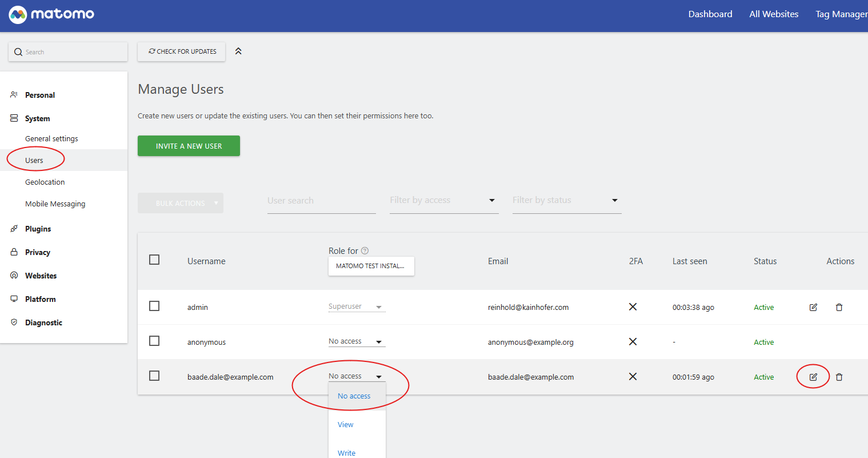Open the Diagnostic section in the sidebar
This screenshot has height=458, width=868.
[x=43, y=322]
